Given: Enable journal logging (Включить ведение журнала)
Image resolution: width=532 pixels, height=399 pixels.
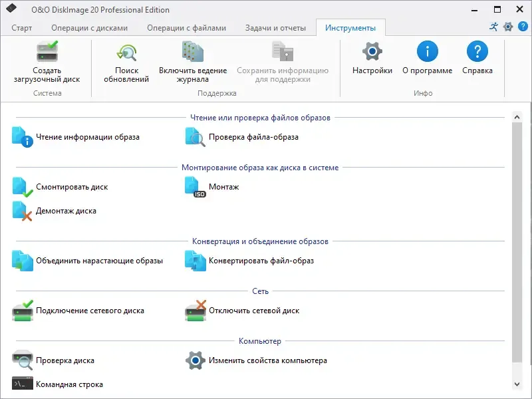Looking at the screenshot, I should point(193,52).
